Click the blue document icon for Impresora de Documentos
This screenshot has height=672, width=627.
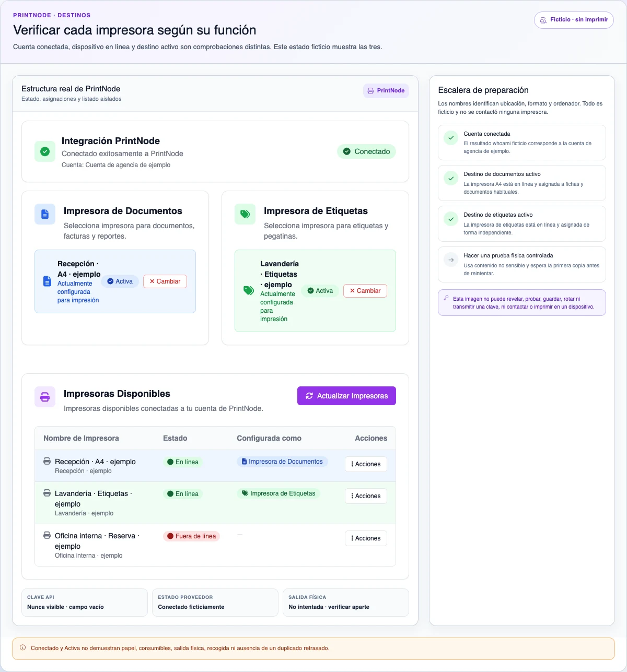[x=45, y=214]
